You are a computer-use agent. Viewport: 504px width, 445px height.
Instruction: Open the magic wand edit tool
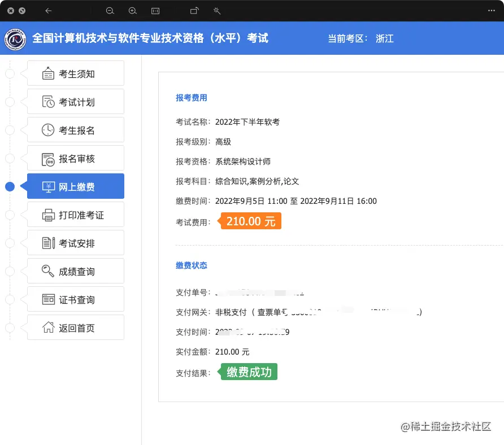[x=217, y=11]
